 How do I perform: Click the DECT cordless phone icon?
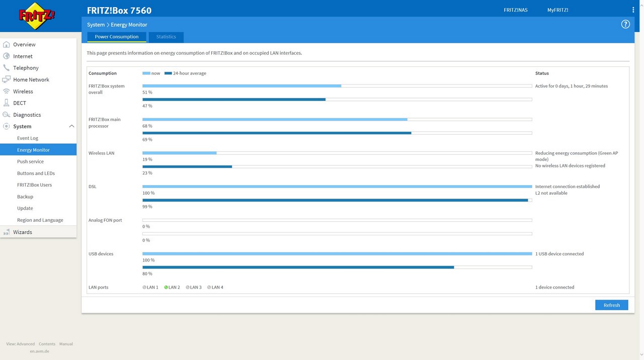tap(7, 103)
